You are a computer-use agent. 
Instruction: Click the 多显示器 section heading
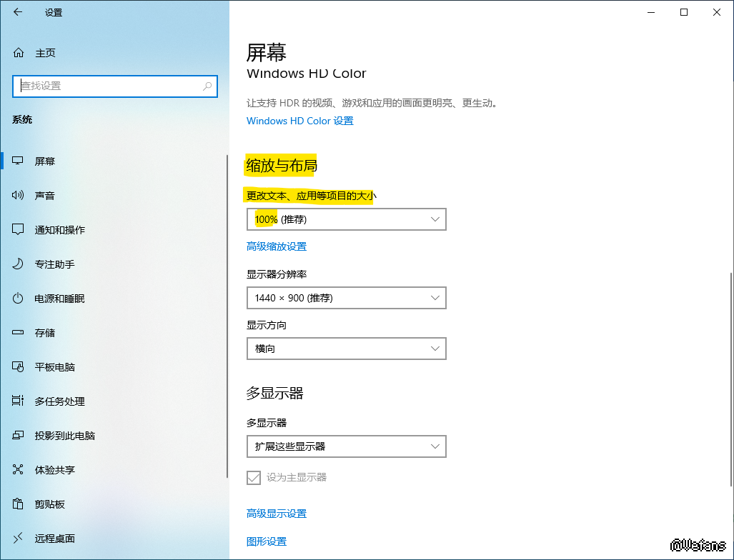click(x=275, y=393)
